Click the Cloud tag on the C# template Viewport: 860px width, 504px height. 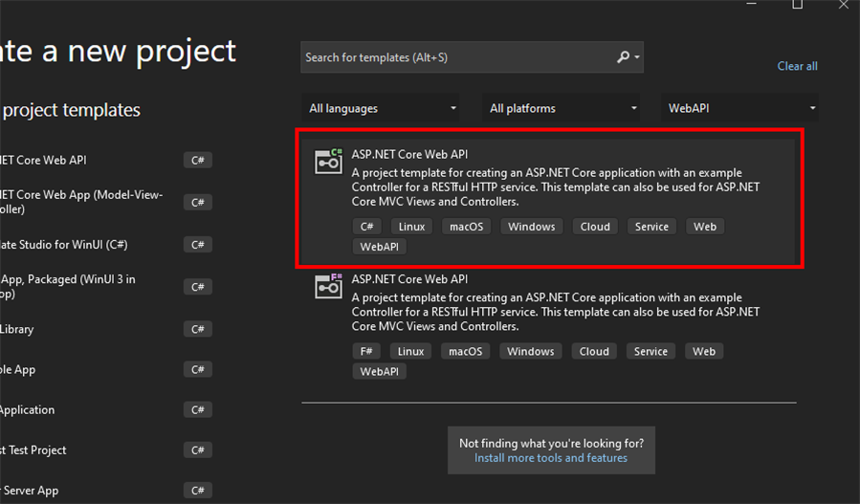[594, 227]
